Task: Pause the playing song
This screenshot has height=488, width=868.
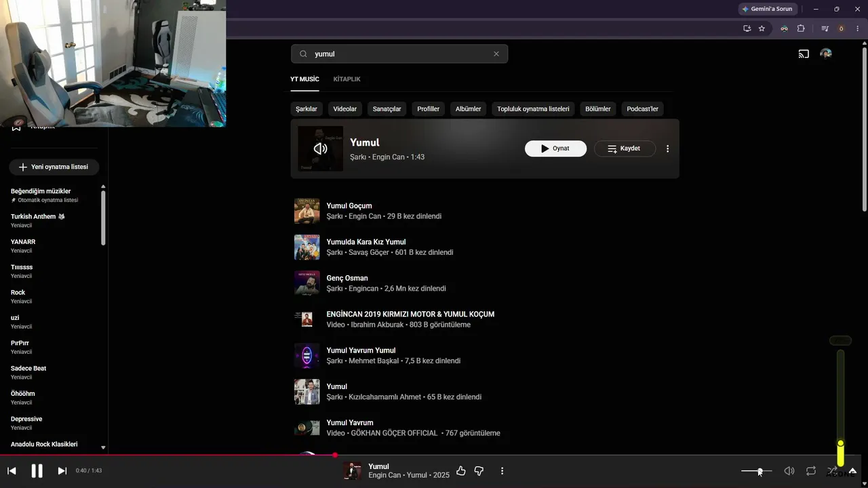Action: pyautogui.click(x=37, y=471)
